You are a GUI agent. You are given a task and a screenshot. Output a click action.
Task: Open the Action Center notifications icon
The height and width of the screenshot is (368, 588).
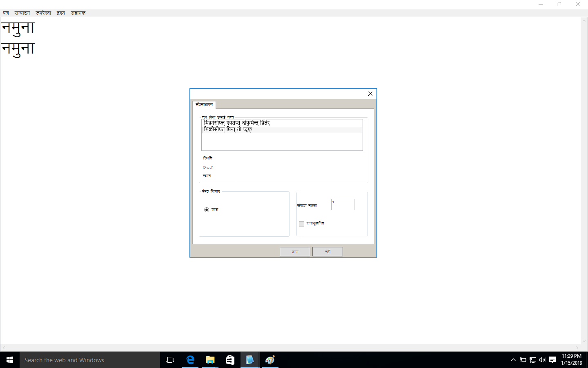point(552,360)
